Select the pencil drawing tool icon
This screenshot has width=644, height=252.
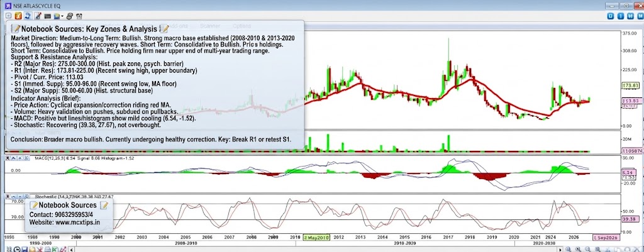pyautogui.click(x=38, y=16)
